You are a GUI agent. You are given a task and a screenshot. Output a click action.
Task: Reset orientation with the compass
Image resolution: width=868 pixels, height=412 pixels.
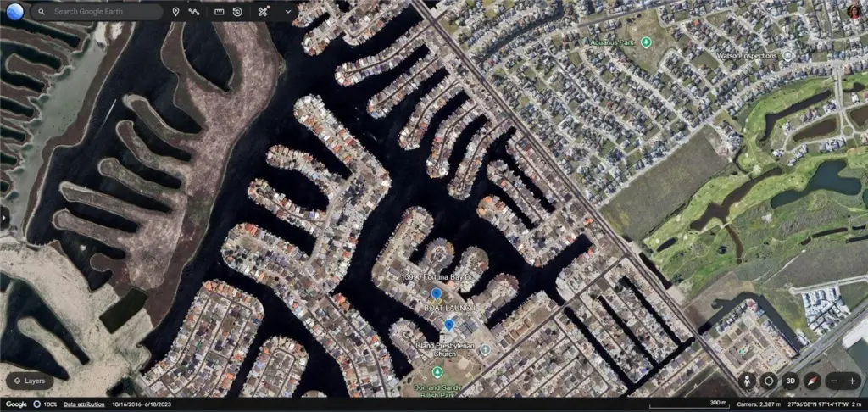tap(812, 381)
